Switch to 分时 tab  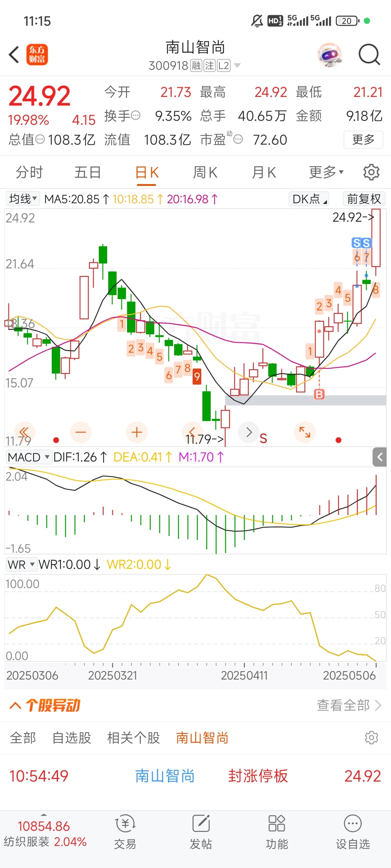click(x=29, y=173)
